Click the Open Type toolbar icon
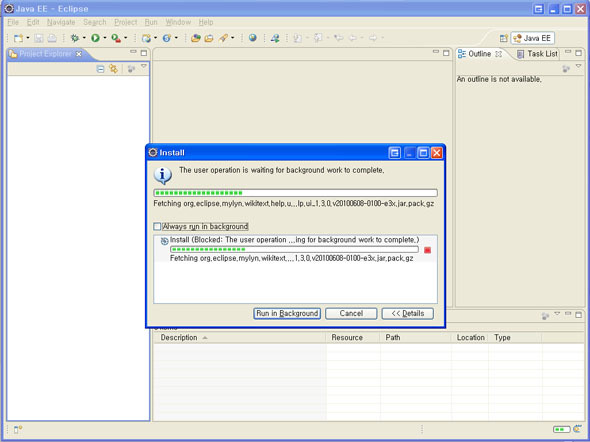 tap(195, 38)
